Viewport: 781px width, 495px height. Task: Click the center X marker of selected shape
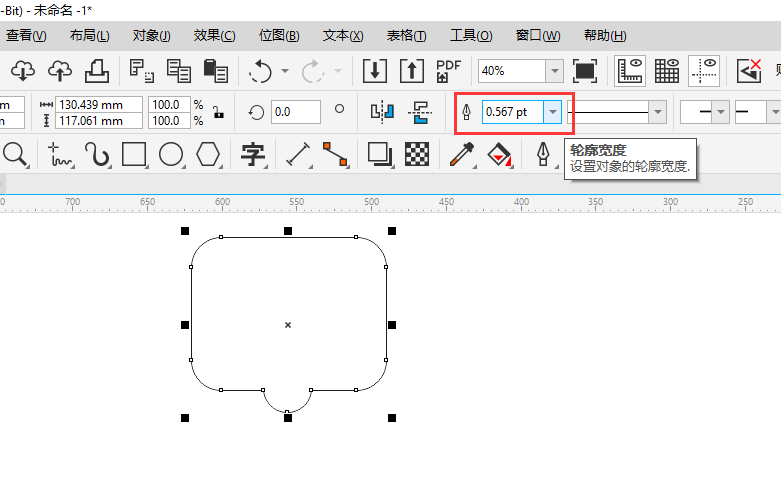pyautogui.click(x=288, y=325)
